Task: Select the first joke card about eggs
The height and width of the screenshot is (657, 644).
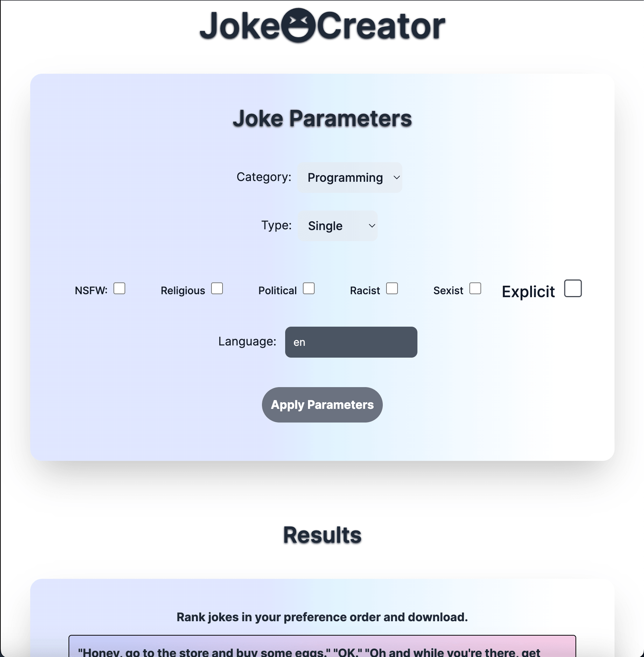Action: [322, 646]
